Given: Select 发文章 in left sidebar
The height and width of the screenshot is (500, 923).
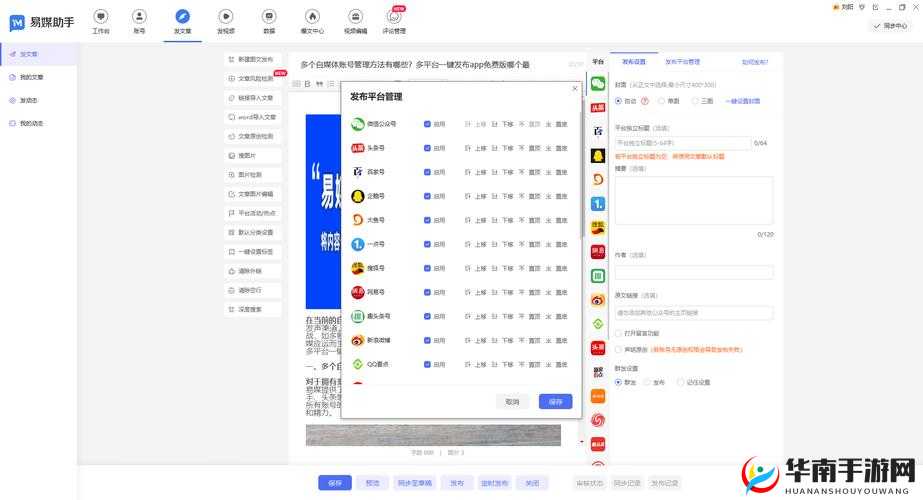Looking at the screenshot, I should (38, 54).
